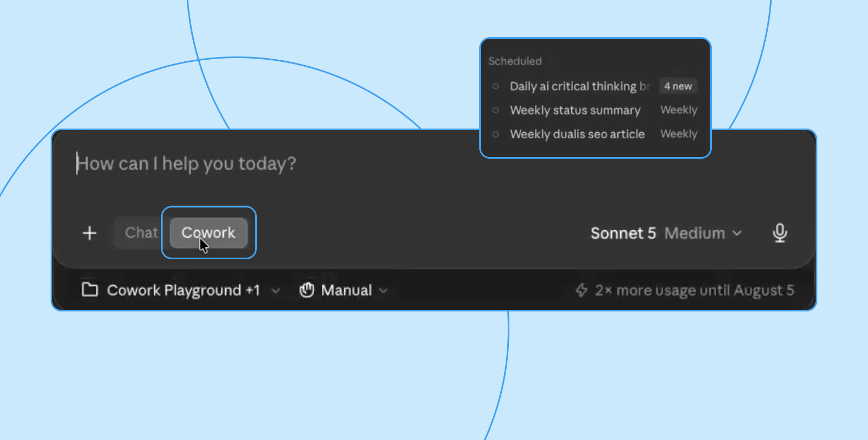
Task: Click status circle beside Daily ai critical thinking
Action: (x=495, y=86)
